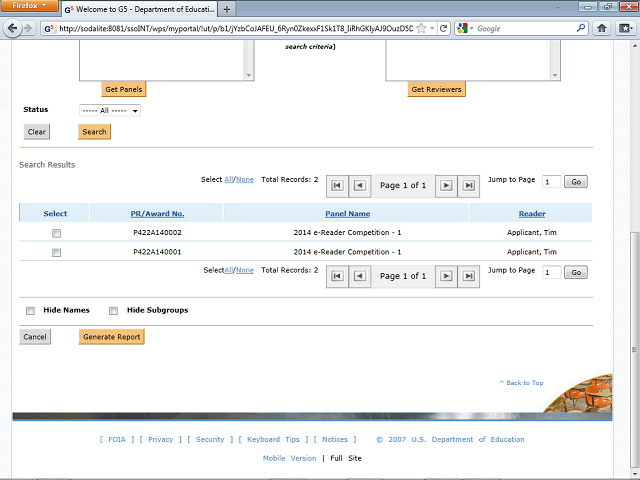Switch to Mobile Version link

[x=289, y=458]
